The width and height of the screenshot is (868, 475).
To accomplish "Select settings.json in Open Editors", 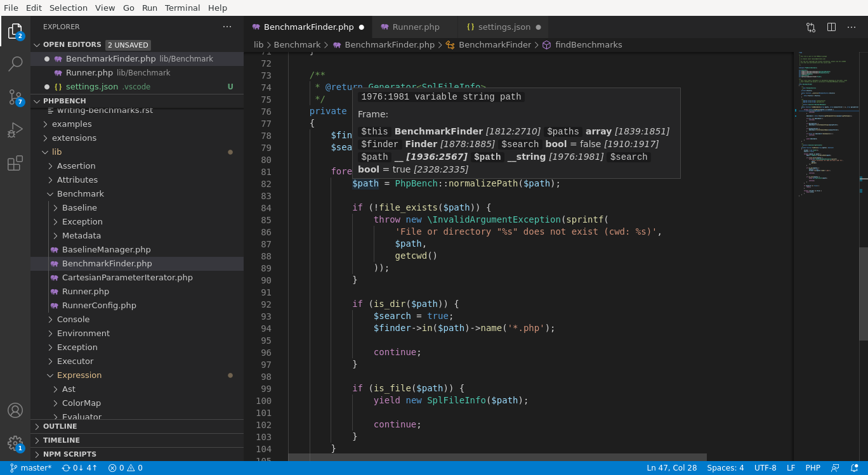I will click(137, 87).
